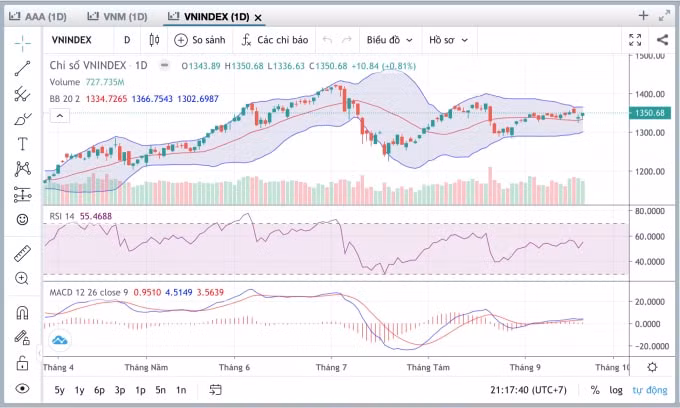Collapse the indicator legend with chevron
Image resolution: width=680 pixels, height=408 pixels.
[60, 116]
